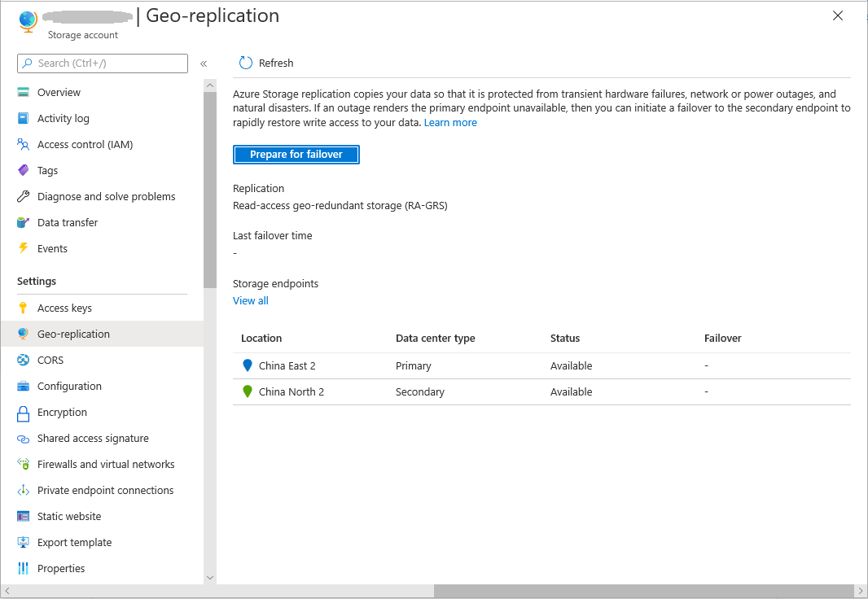Click the Properties bars icon

click(x=24, y=568)
